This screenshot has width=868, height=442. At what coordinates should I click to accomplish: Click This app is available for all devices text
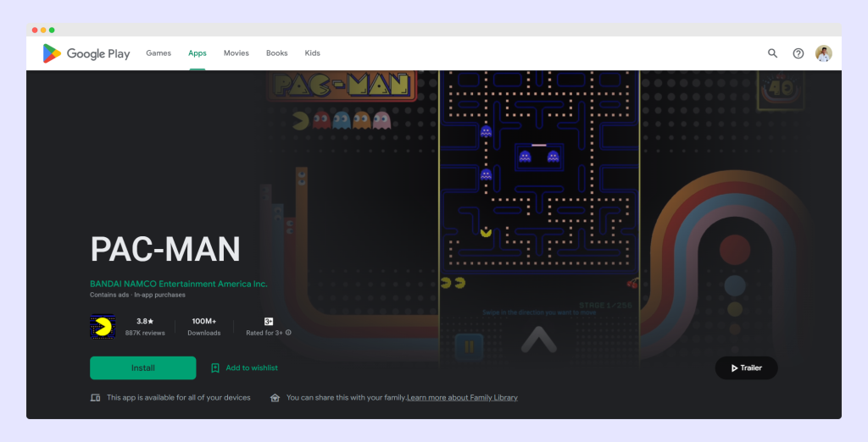(x=178, y=398)
